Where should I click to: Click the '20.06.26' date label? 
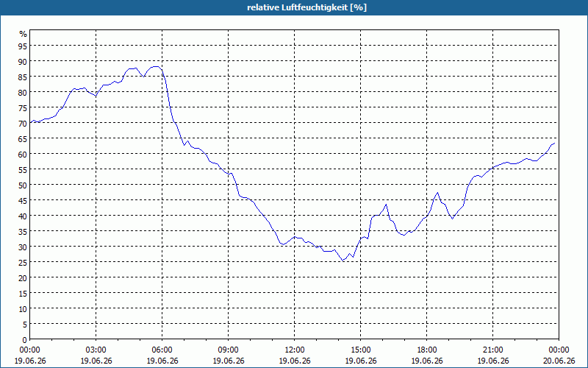tap(559, 361)
